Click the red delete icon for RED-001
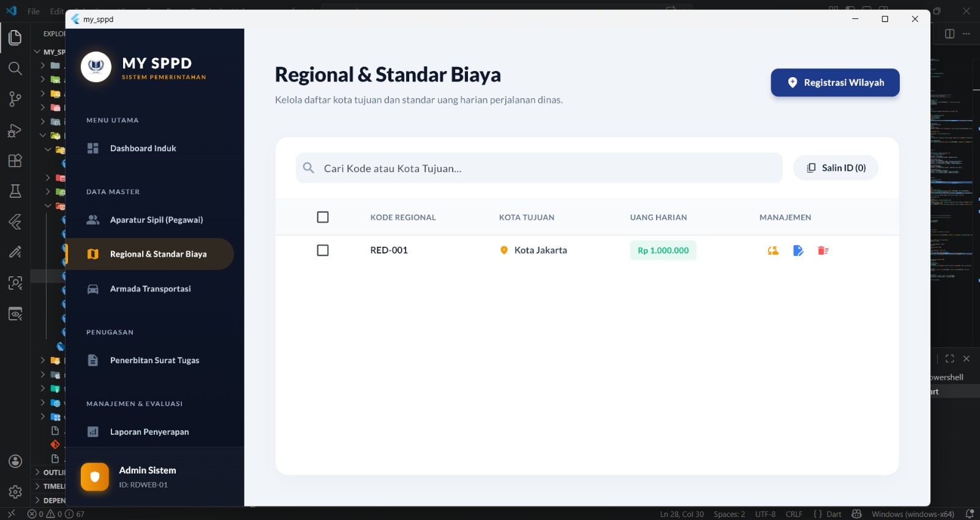Image resolution: width=980 pixels, height=520 pixels. point(823,251)
